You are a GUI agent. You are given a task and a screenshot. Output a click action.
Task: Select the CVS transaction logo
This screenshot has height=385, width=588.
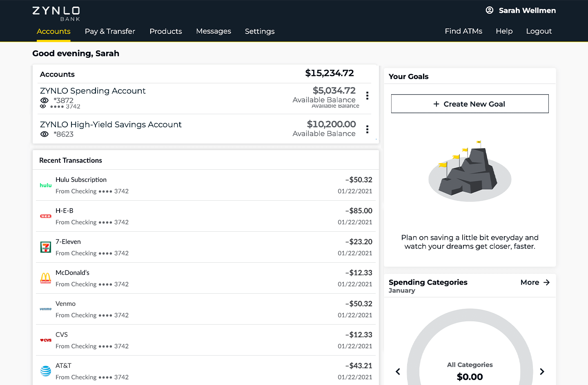coord(45,340)
